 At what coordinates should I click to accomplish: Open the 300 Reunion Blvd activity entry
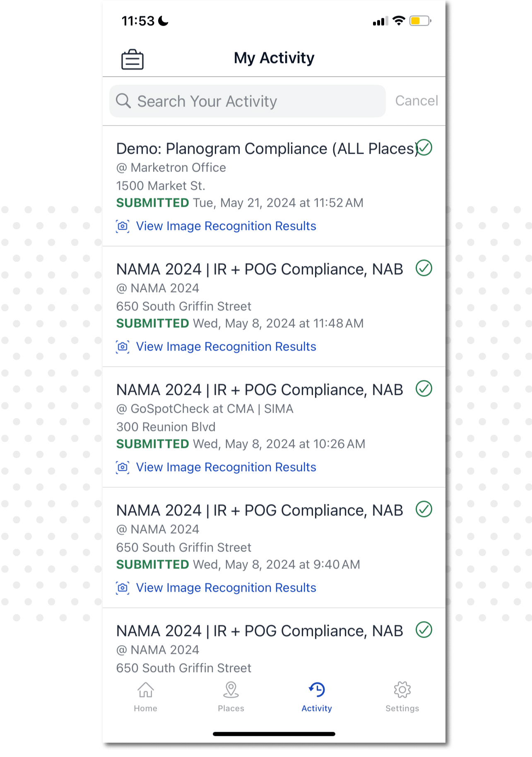tap(166, 427)
